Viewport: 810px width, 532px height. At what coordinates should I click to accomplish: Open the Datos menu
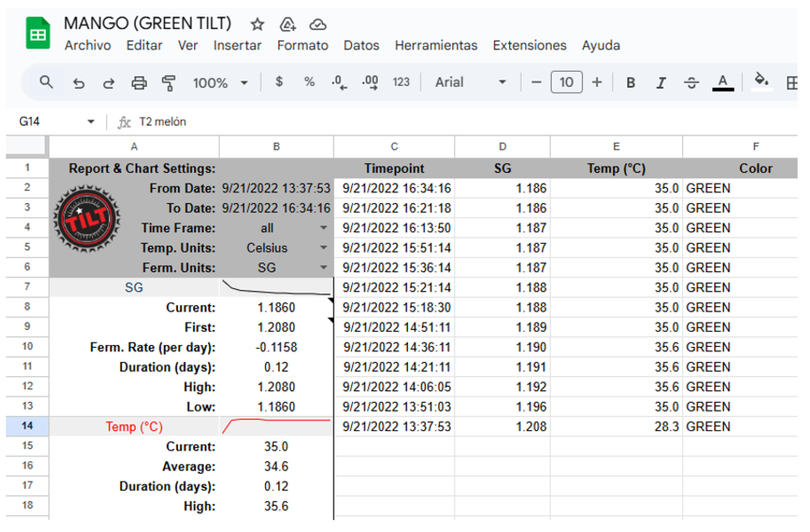coord(362,45)
